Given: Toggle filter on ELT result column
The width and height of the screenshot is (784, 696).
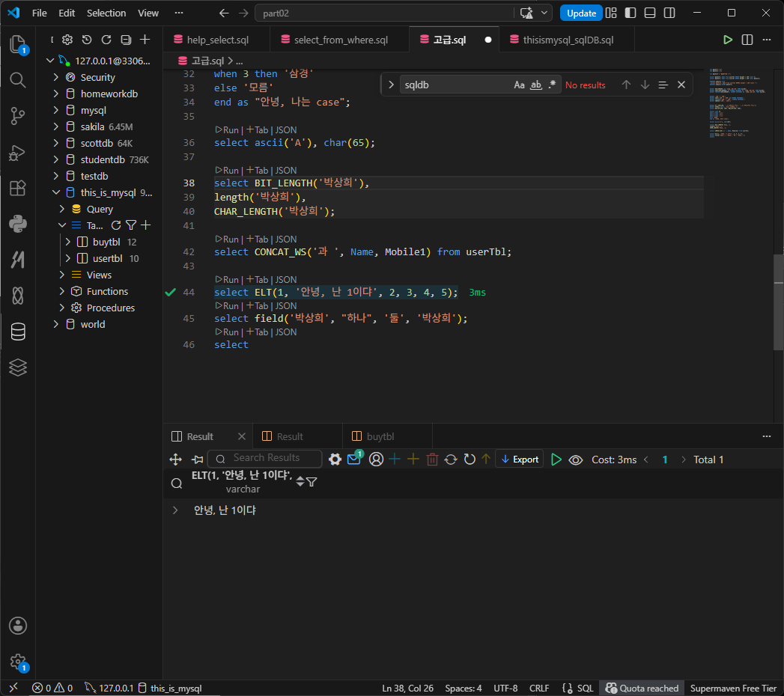Looking at the screenshot, I should 312,482.
